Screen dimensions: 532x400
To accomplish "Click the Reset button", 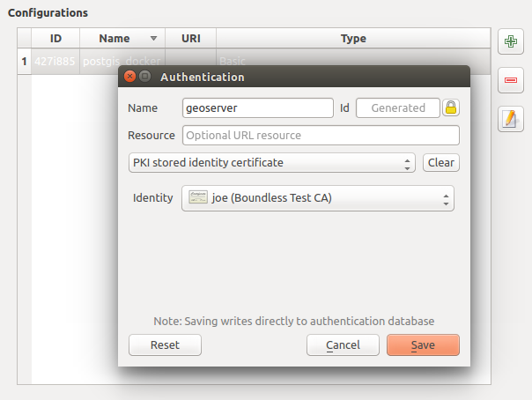I will tap(165, 345).
